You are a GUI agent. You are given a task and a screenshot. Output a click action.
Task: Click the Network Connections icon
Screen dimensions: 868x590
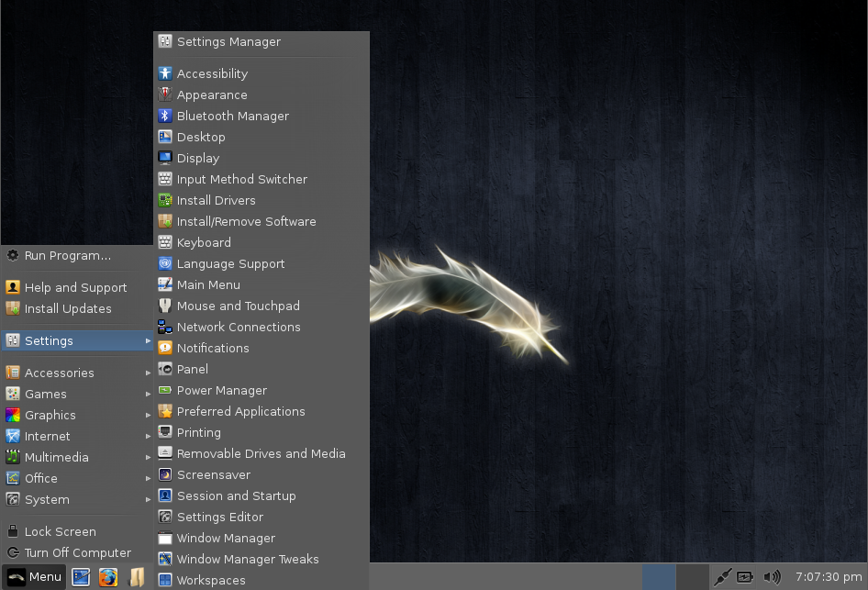click(x=165, y=327)
